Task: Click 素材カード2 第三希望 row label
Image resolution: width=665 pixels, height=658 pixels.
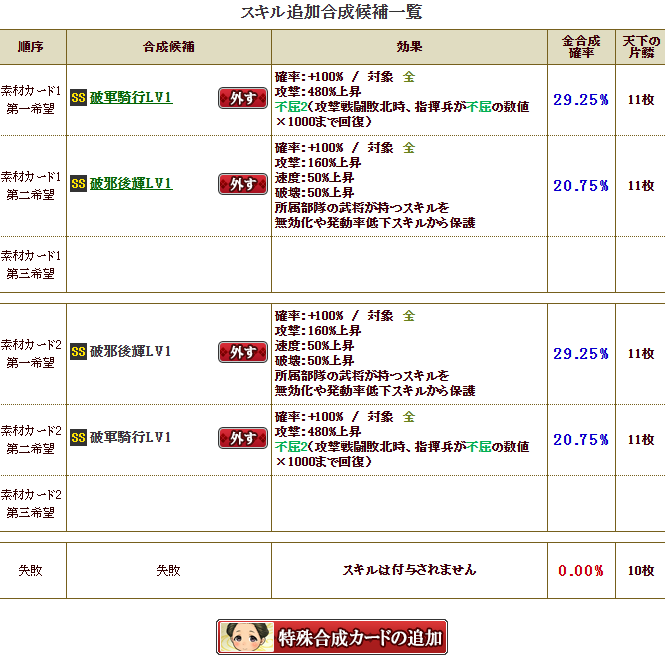Action: [31, 504]
